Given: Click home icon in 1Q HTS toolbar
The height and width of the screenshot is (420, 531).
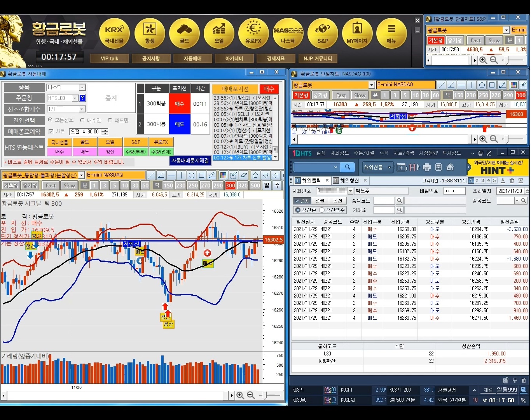Looking at the screenshot, I should 450,167.
